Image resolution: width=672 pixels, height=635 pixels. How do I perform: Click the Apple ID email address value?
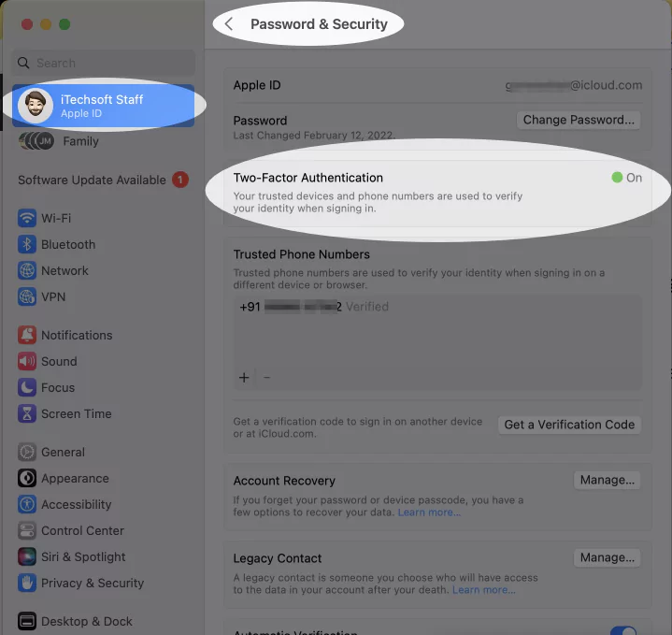point(574,85)
